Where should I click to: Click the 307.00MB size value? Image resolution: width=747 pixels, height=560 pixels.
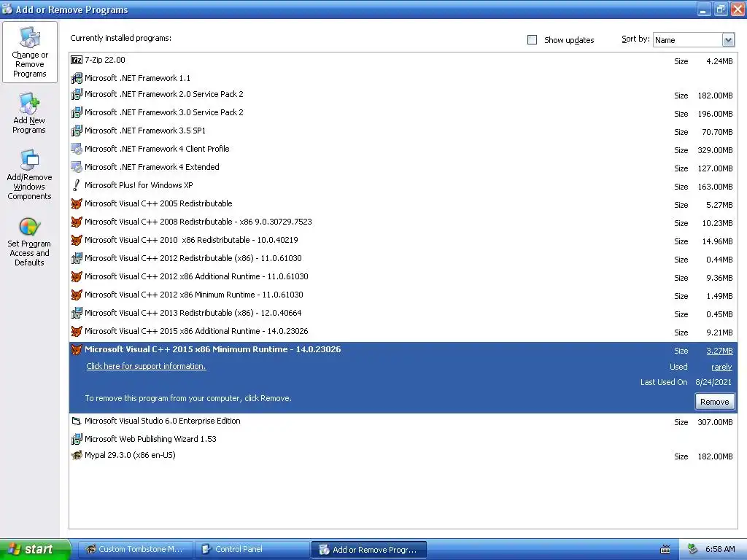715,422
